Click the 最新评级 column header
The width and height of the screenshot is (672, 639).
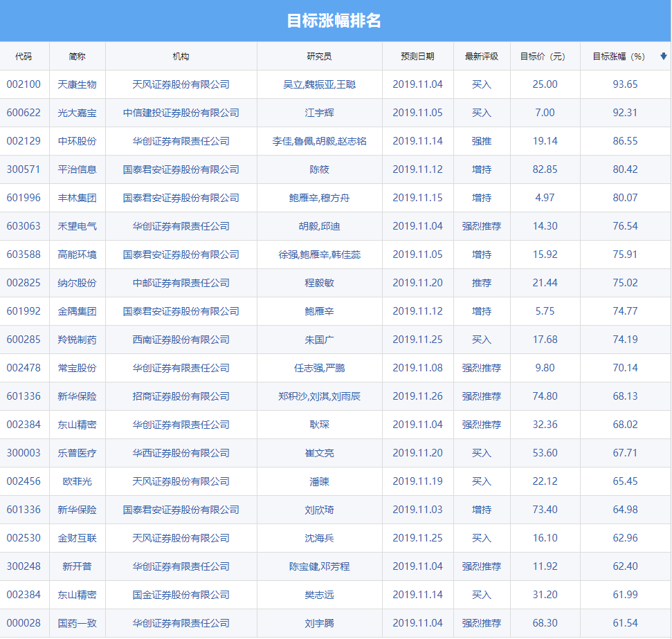[x=481, y=57]
